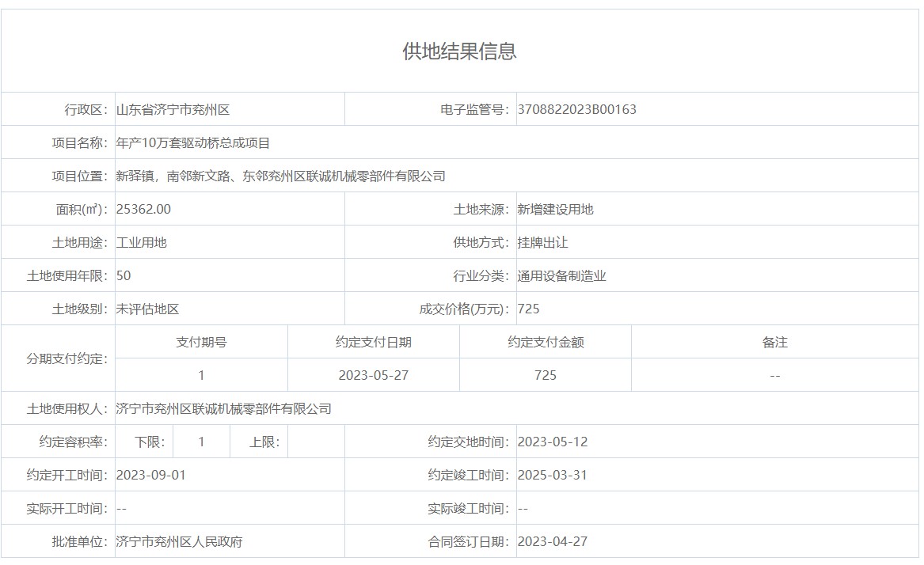Click supply method value 挂牌出让
The height and width of the screenshot is (565, 924).
coord(542,243)
